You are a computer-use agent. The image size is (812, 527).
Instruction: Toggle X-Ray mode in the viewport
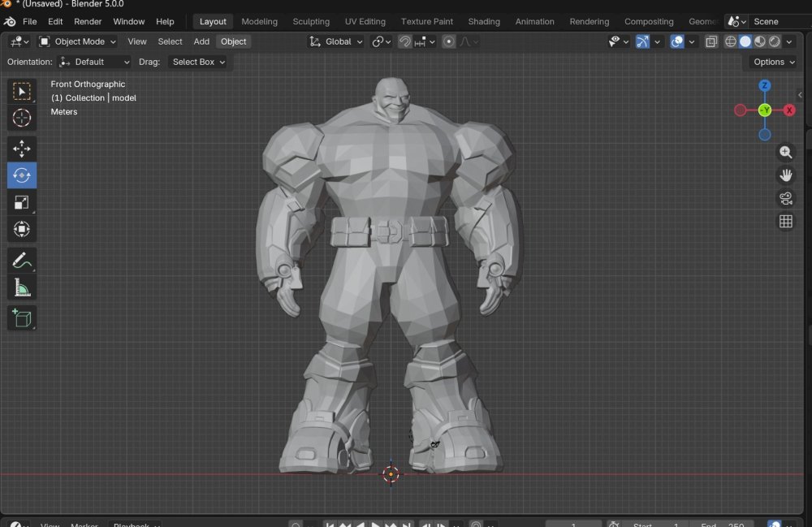[711, 41]
